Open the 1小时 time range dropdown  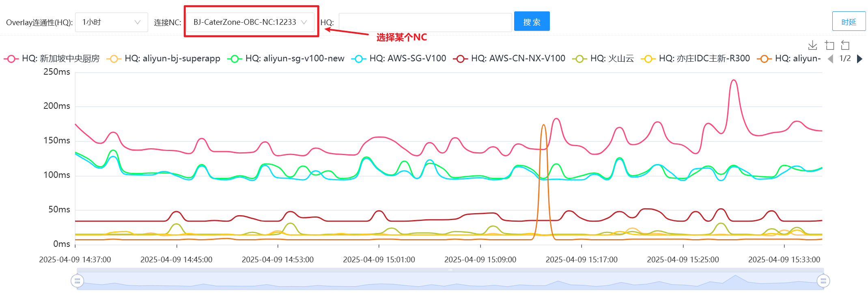coord(111,22)
